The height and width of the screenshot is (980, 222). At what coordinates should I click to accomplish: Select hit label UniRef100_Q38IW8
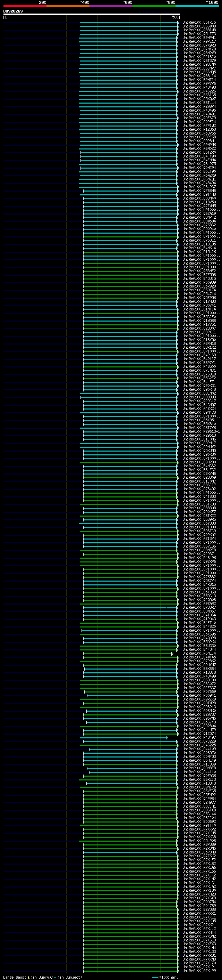coord(199,30)
